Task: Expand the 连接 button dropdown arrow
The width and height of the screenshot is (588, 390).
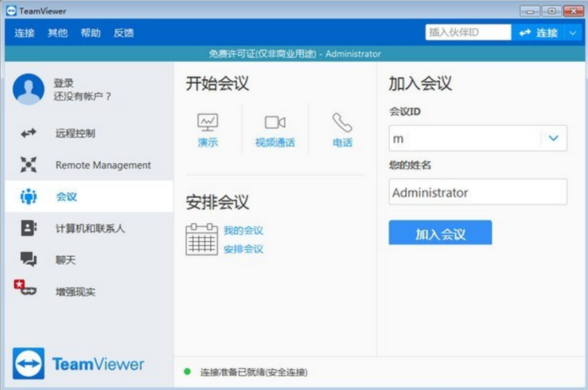Action: click(x=572, y=32)
